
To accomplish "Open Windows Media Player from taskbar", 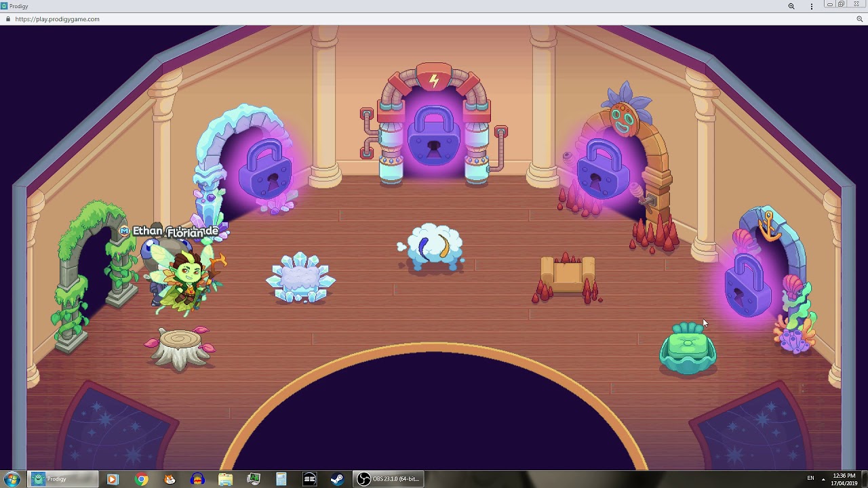I will pos(113,479).
